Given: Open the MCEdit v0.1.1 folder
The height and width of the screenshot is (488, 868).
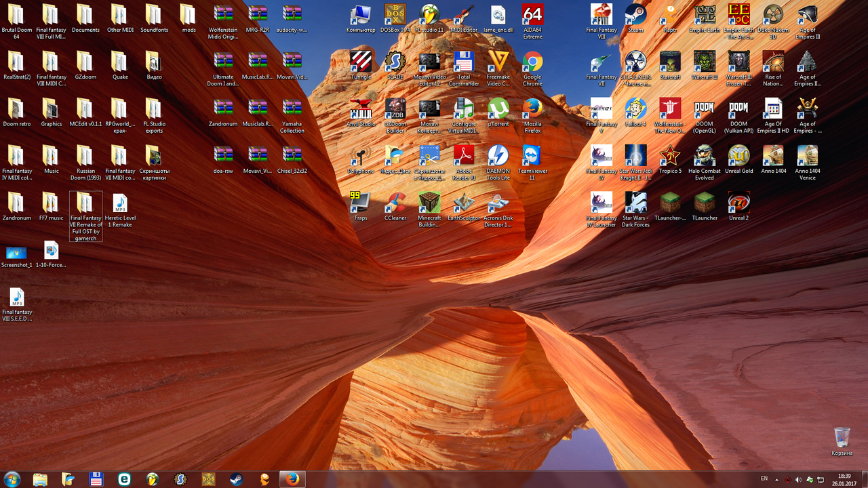Looking at the screenshot, I should 85,112.
